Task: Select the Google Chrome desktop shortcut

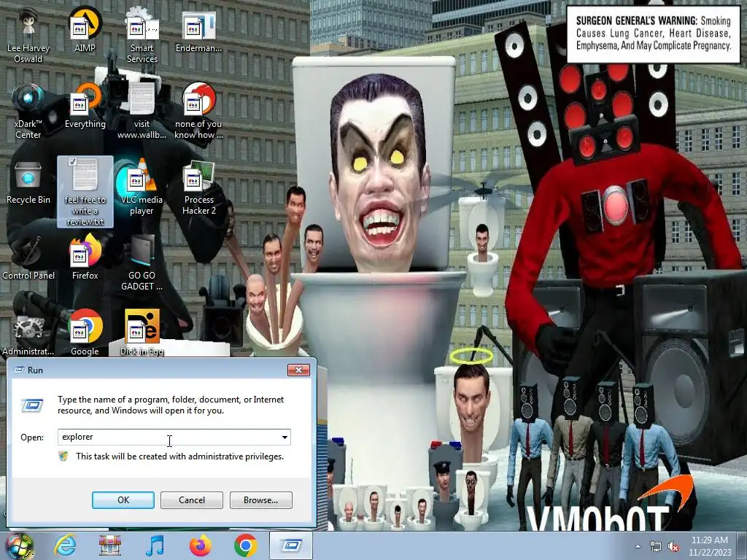Action: coord(85,333)
